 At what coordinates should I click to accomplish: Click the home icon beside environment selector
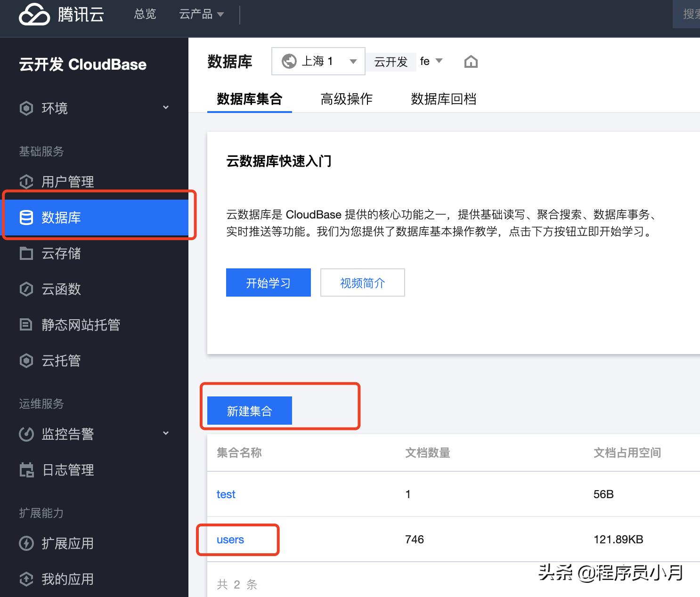coord(471,62)
